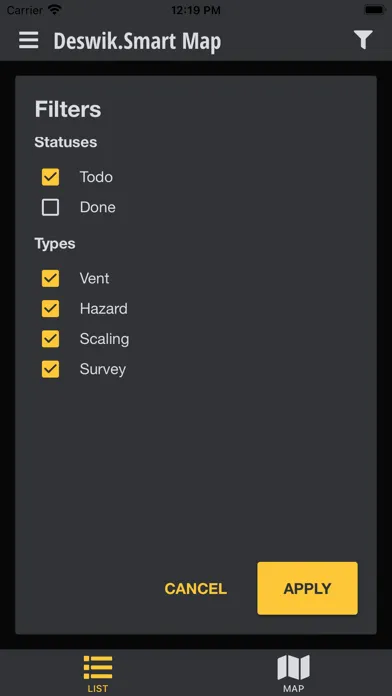This screenshot has width=392, height=696.
Task: Toggle the Scaling type checkbox
Action: 50,339
